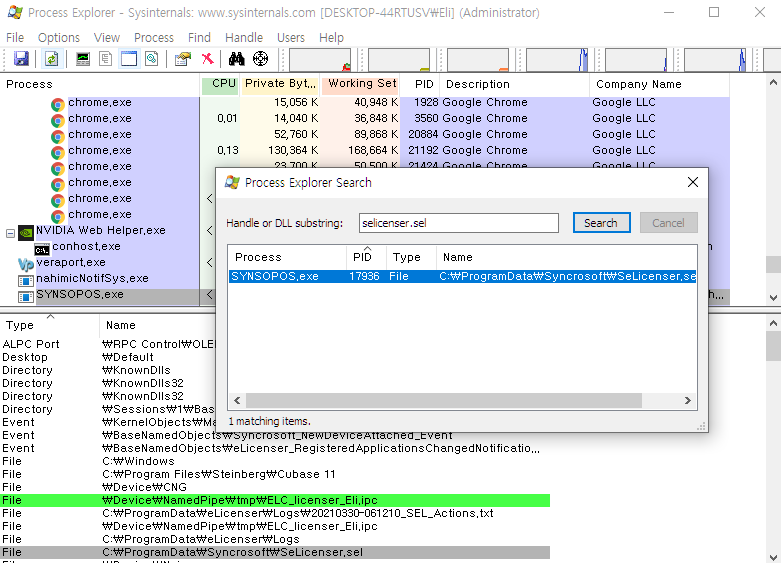Toggle the lower pane toolbar icon
The height and width of the screenshot is (563, 781).
click(x=129, y=59)
